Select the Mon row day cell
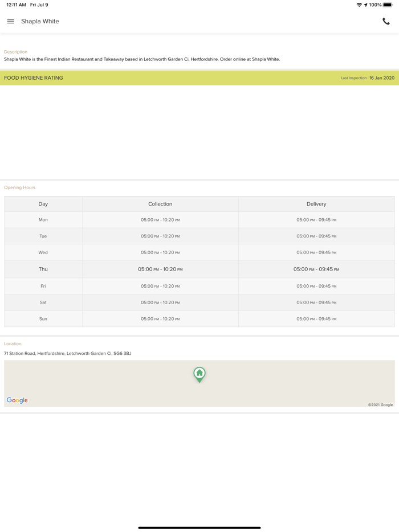 43,219
